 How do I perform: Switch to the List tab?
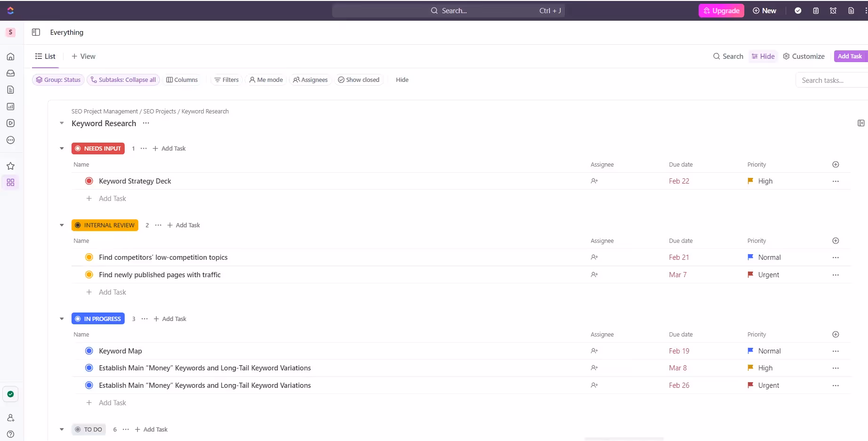tap(45, 56)
